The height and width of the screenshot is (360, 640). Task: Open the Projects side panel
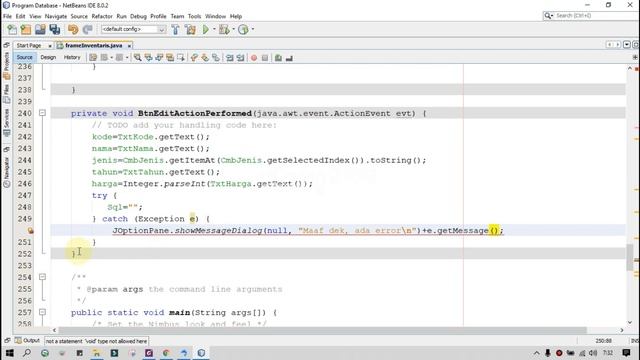coord(7,65)
